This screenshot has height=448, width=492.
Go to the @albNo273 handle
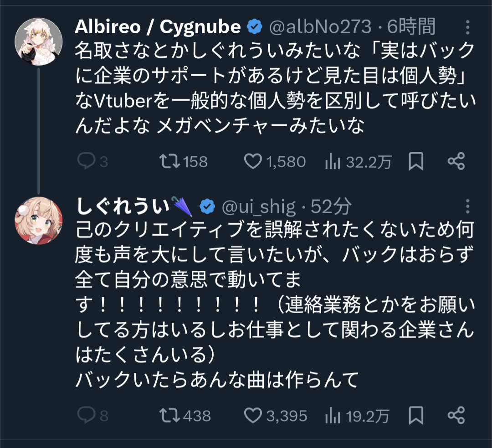[x=321, y=27]
